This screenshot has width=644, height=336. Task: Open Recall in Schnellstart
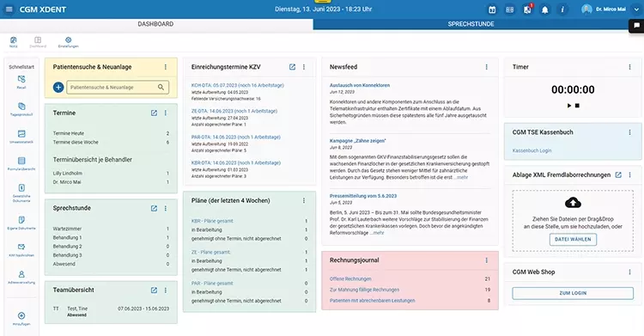[x=21, y=82]
